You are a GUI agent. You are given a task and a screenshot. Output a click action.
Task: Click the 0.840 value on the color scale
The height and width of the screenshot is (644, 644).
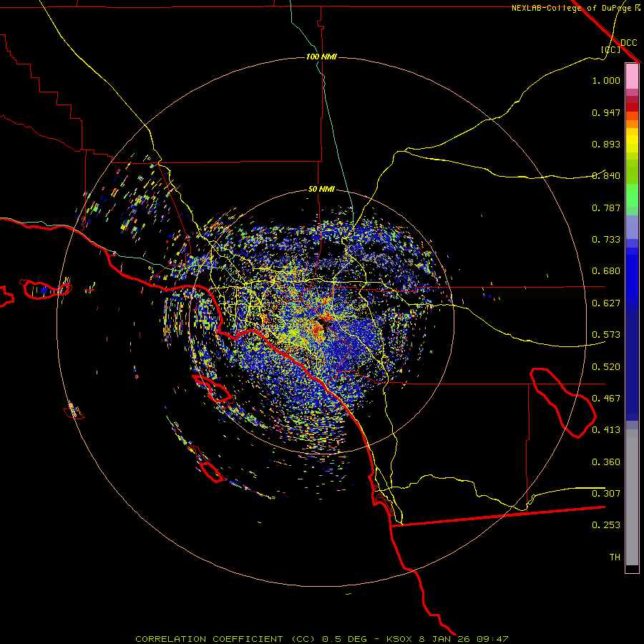point(606,176)
